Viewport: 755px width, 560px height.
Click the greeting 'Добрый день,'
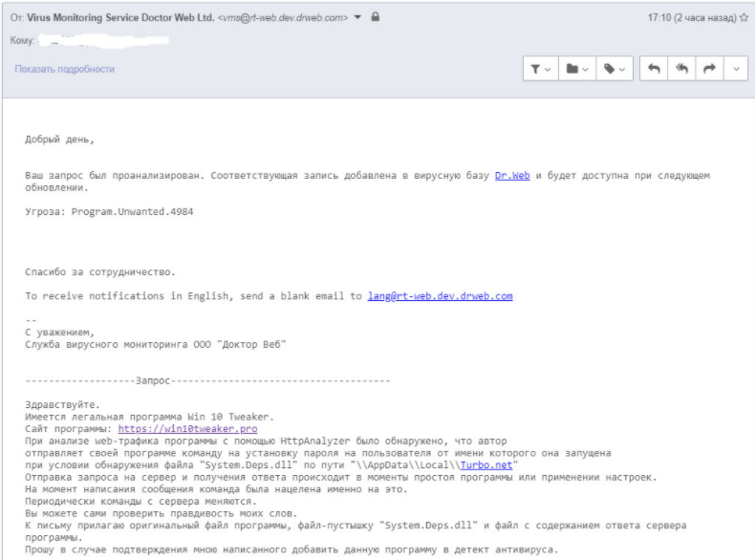pos(59,140)
